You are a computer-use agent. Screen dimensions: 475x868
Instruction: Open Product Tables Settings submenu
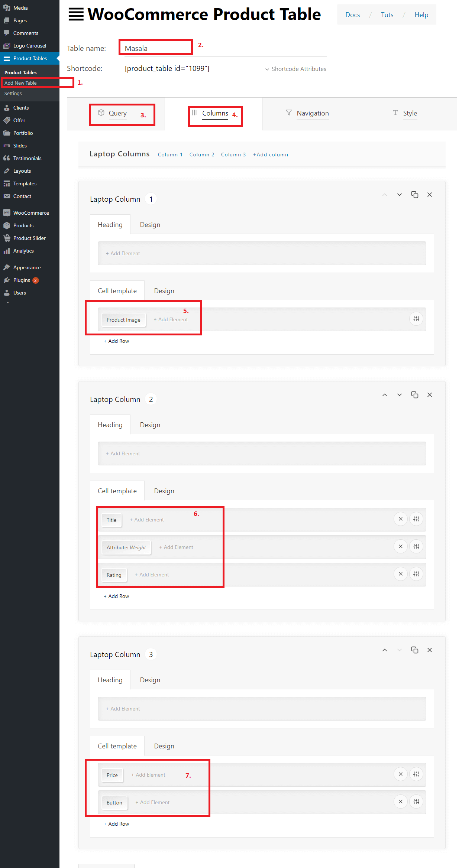pyautogui.click(x=13, y=93)
